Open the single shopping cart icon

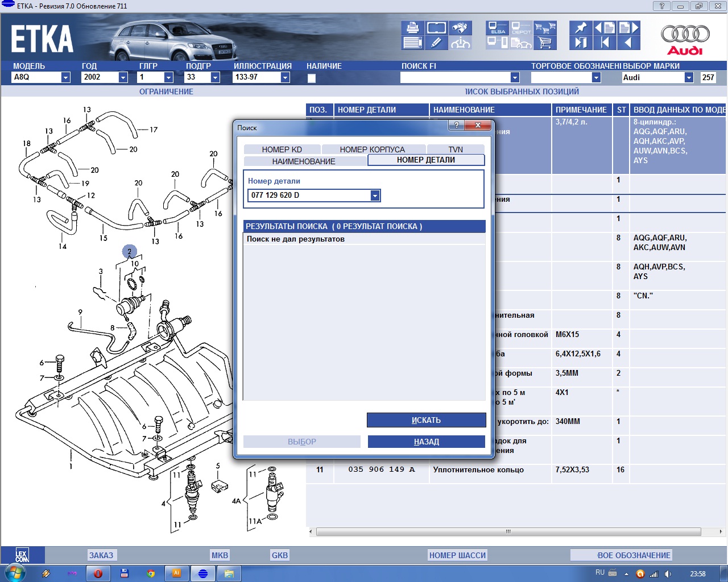[x=545, y=43]
